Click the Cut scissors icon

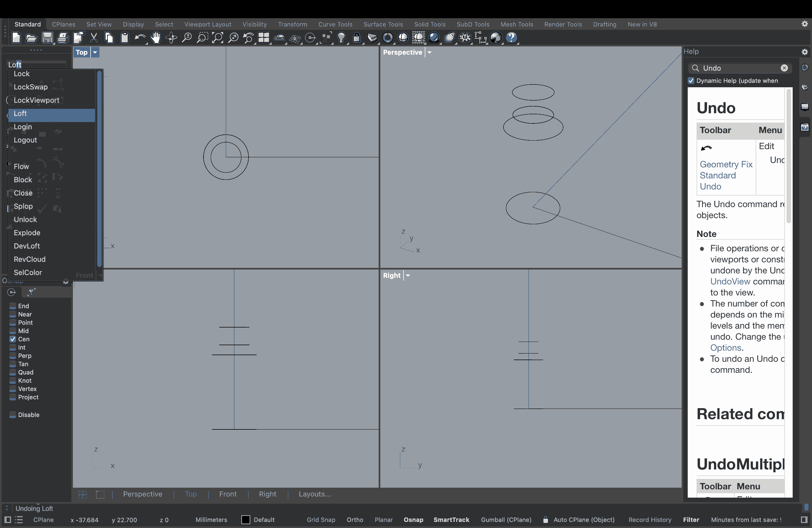click(x=94, y=38)
